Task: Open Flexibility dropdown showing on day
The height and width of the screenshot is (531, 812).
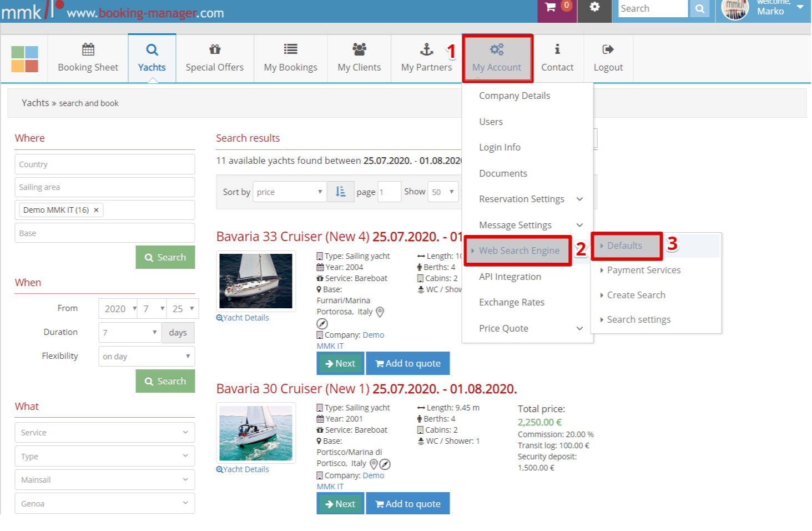Action: click(147, 357)
